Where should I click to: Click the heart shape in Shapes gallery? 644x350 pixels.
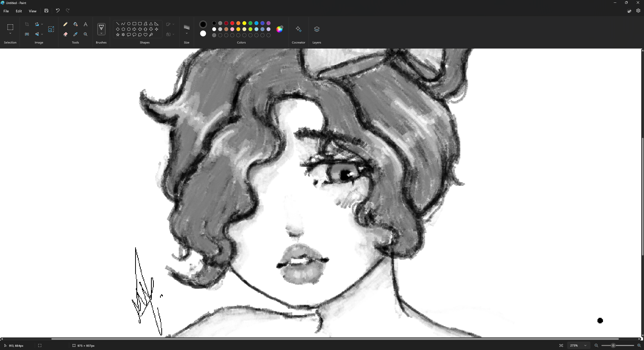(x=145, y=35)
